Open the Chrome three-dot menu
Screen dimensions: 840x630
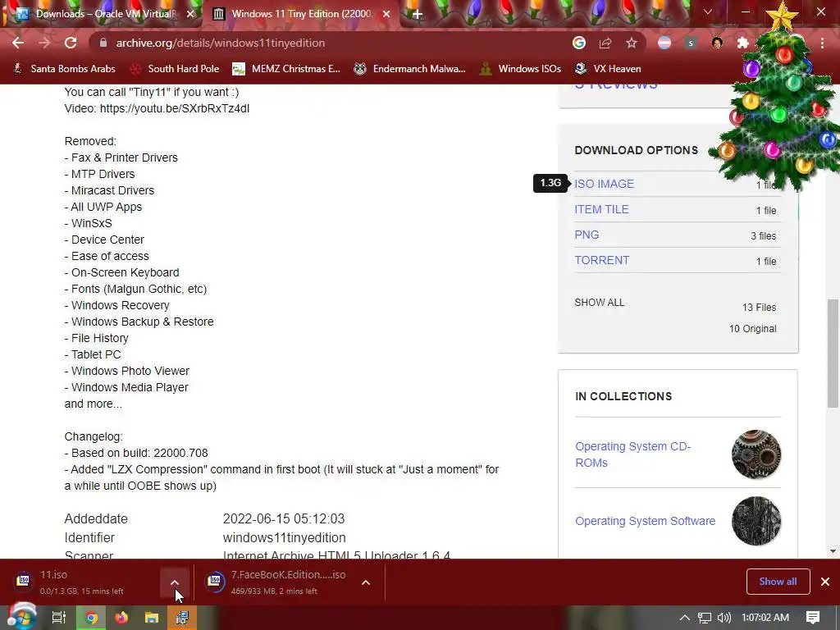pyautogui.click(x=822, y=43)
